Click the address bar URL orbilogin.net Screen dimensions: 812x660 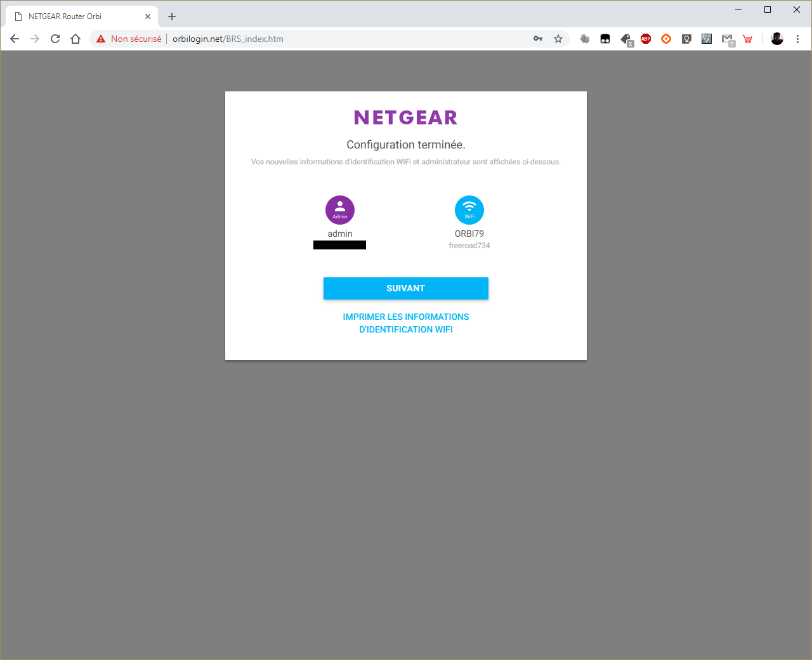228,39
